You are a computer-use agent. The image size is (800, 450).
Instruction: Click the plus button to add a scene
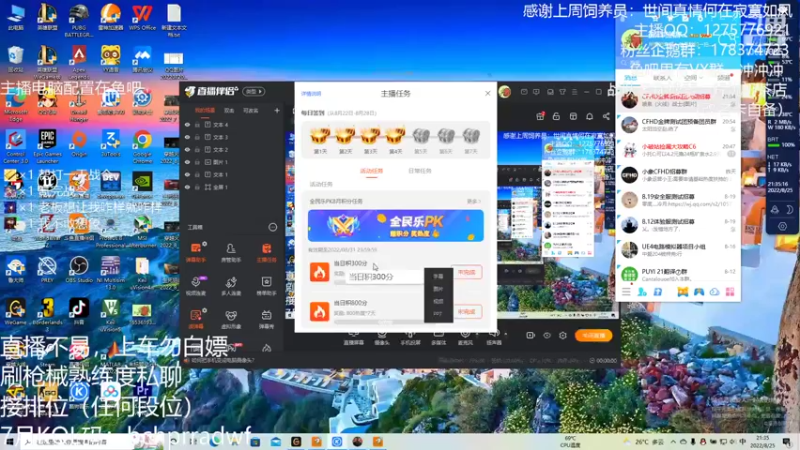[x=277, y=110]
